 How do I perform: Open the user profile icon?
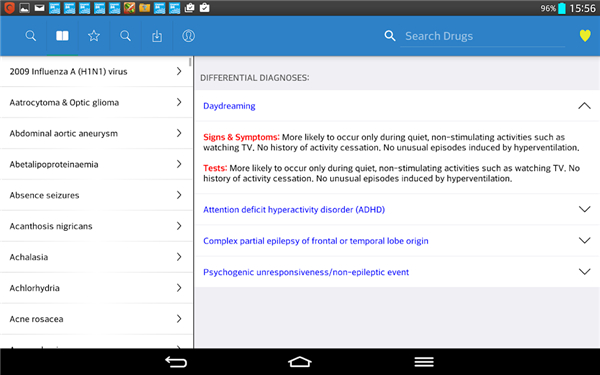[188, 36]
